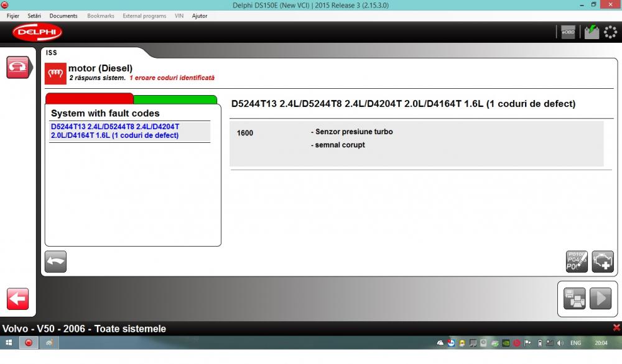Image resolution: width=622 pixels, height=364 pixels.
Task: Open the Bookmarks menu
Action: coord(101,16)
